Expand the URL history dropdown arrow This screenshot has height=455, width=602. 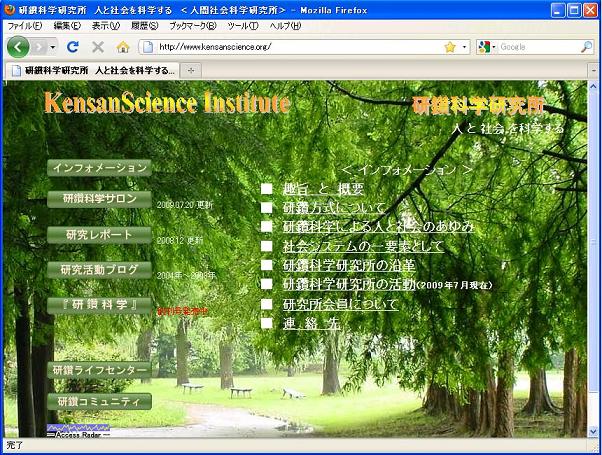pyautogui.click(x=464, y=47)
